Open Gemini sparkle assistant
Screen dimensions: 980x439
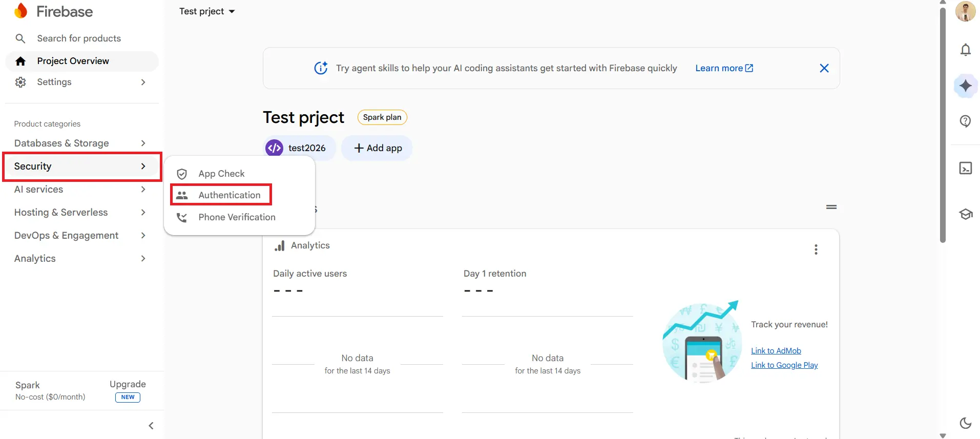pyautogui.click(x=966, y=86)
